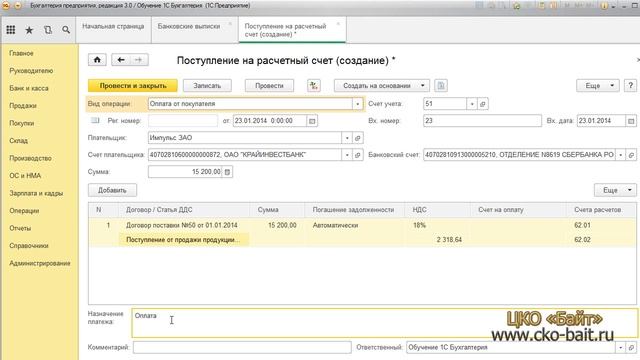Open Продажи section

point(23,106)
